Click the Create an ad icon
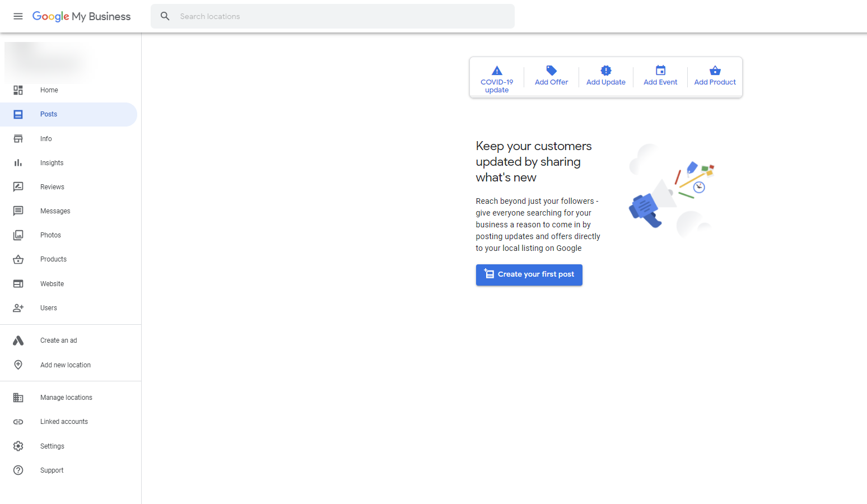 (x=18, y=340)
